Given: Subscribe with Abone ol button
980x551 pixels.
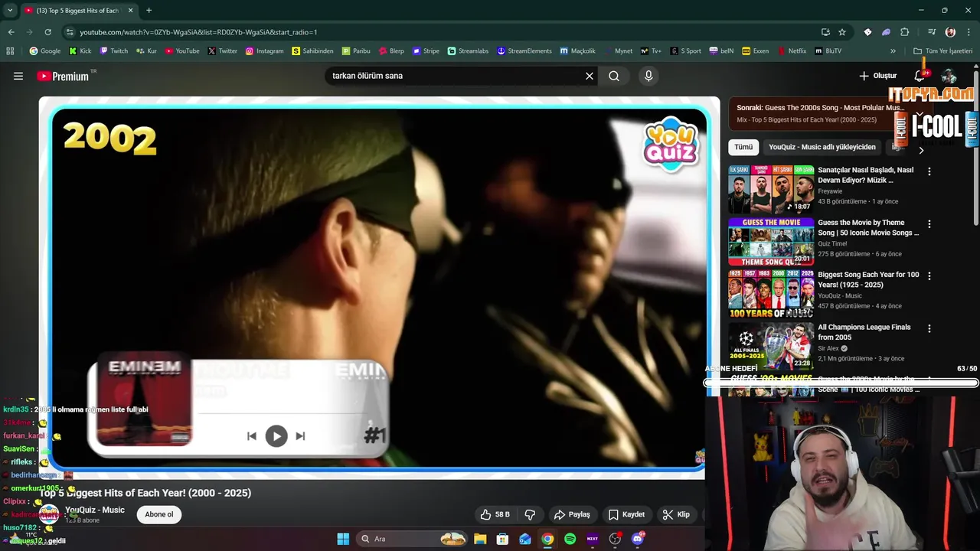Looking at the screenshot, I should (159, 514).
